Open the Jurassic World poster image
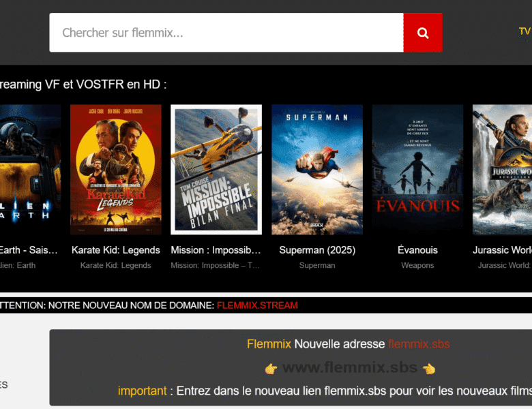Viewport: 532px width, 409px height. (x=502, y=169)
